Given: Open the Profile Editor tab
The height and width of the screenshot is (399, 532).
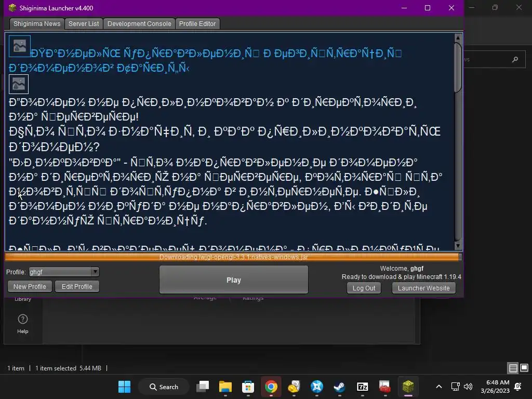Looking at the screenshot, I should click(197, 24).
